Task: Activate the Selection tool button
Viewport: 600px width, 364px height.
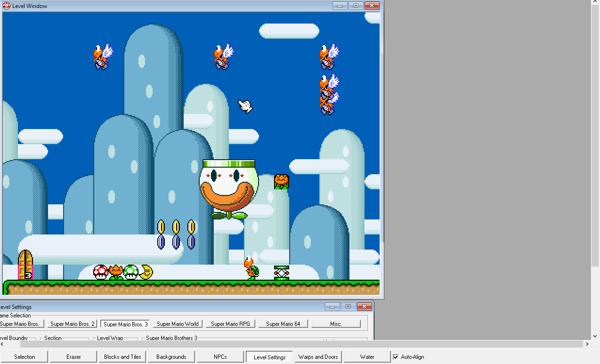Action: tap(24, 357)
